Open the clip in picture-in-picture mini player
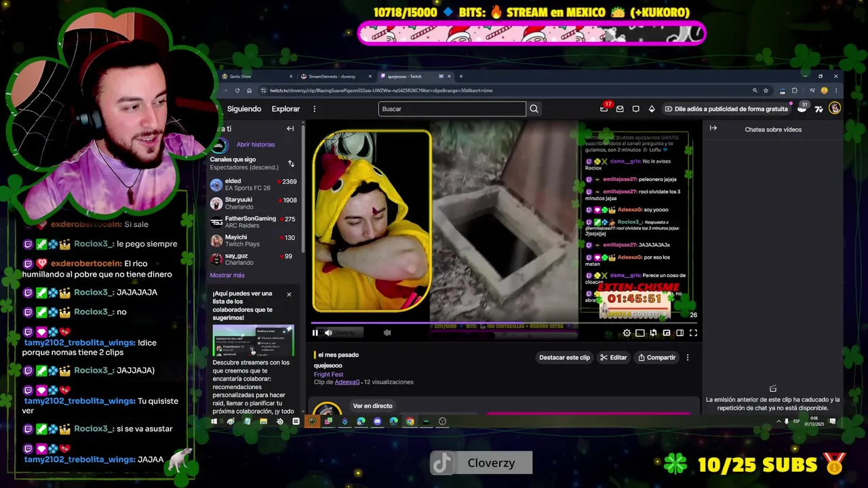 point(667,333)
